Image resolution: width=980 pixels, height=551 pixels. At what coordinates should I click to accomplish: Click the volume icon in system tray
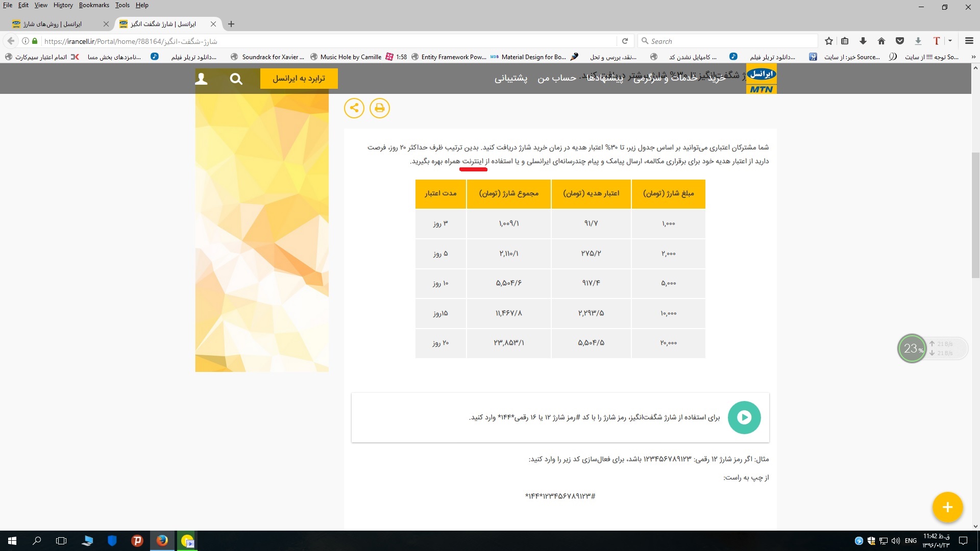[896, 541]
